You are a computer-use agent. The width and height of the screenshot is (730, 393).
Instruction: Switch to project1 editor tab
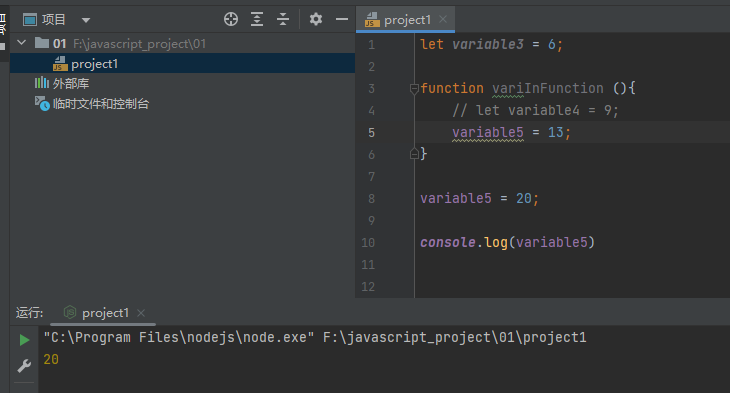(x=407, y=20)
